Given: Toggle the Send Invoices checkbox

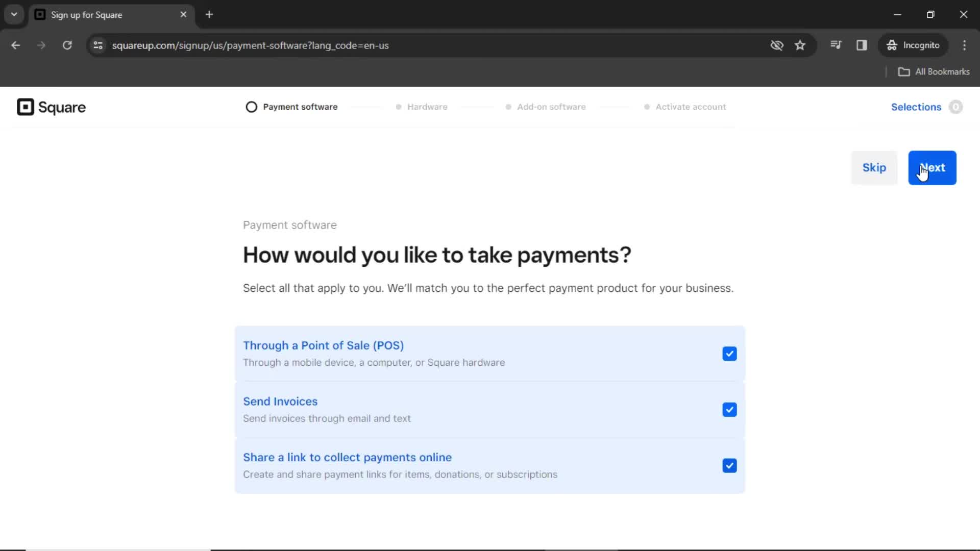Looking at the screenshot, I should coord(729,410).
